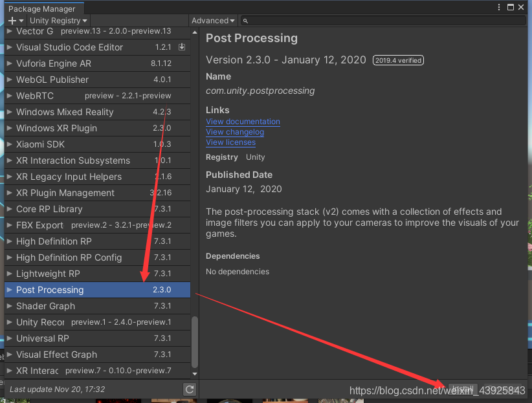This screenshot has height=403, width=532.
Task: Open the Advanced dropdown
Action: (213, 21)
